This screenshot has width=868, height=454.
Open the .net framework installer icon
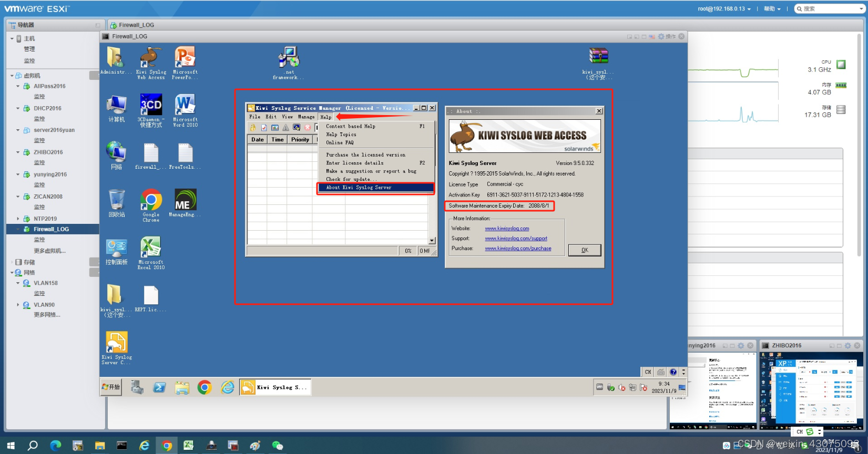pos(289,63)
